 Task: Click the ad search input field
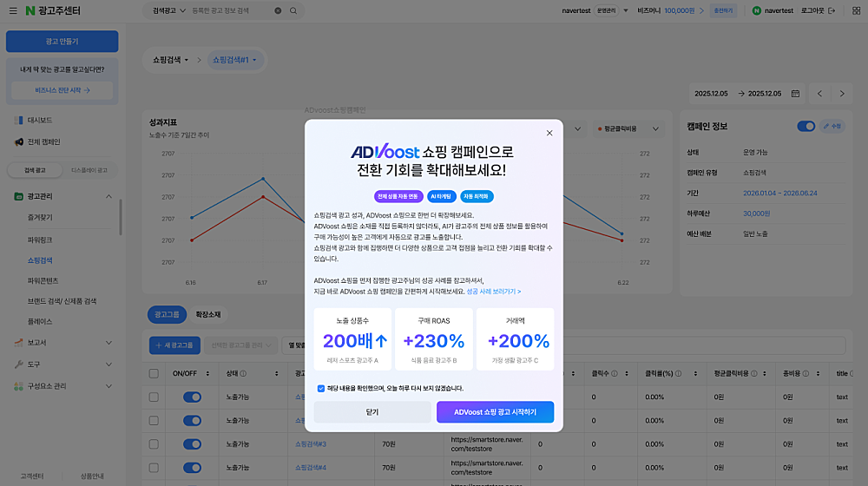232,10
